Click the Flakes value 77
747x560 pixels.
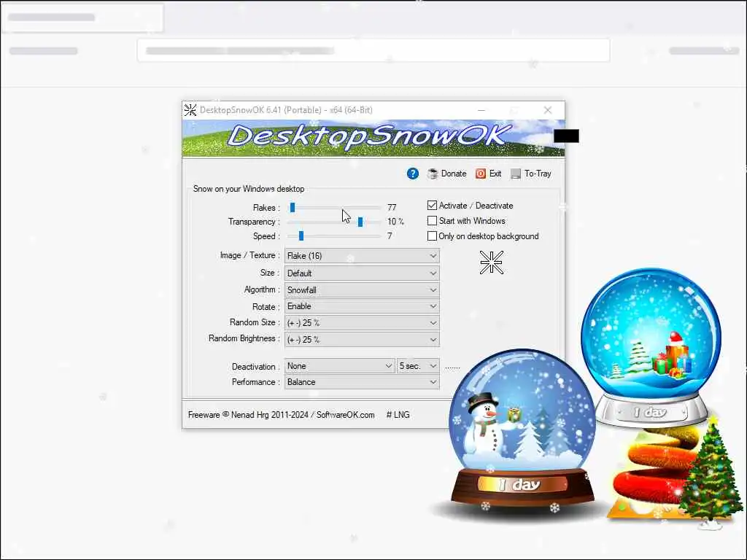(392, 208)
